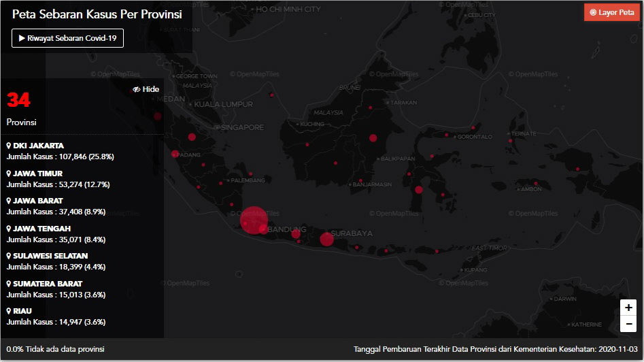
Task: Select Jawa Tengah province entry
Action: (x=41, y=229)
